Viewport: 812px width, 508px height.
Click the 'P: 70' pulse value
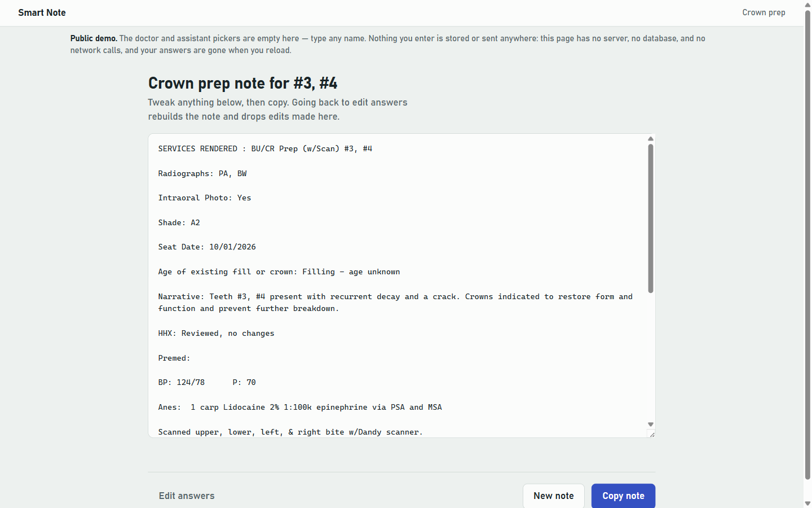(244, 382)
